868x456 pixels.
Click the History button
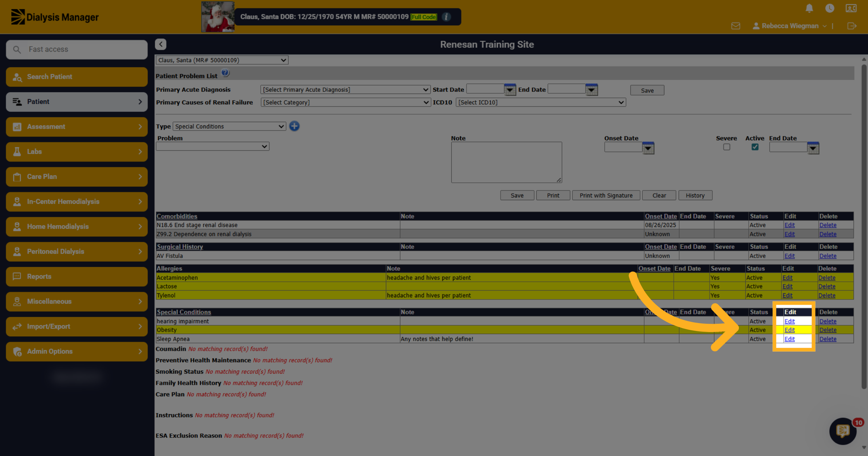click(x=695, y=195)
